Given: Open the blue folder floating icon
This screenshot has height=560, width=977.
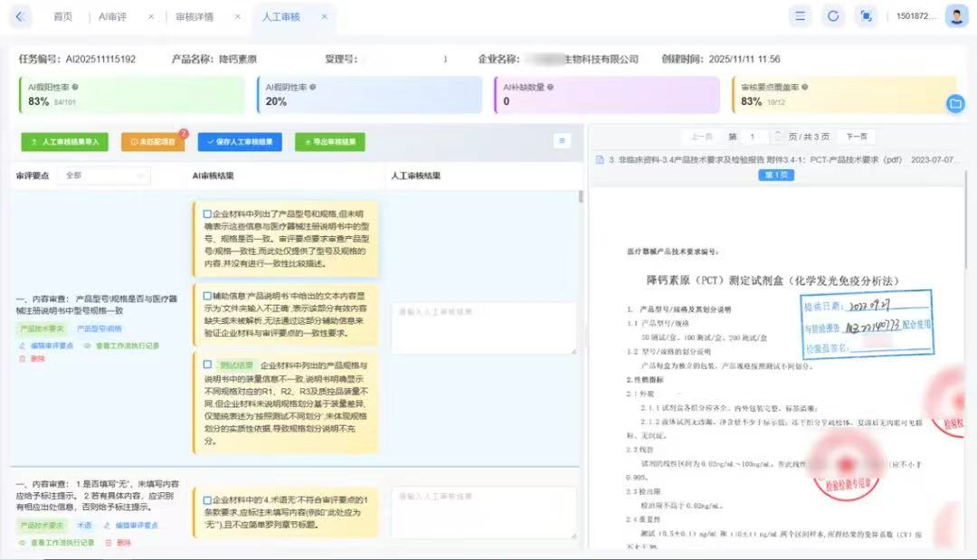Looking at the screenshot, I should 955,103.
